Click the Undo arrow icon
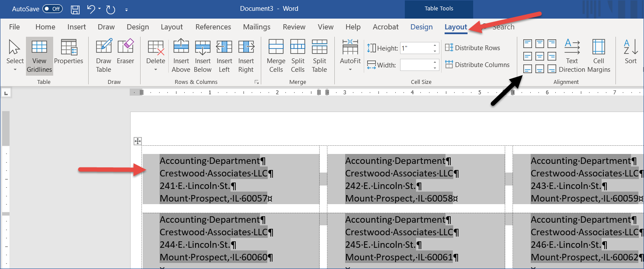Screen dimensions: 644x269 pos(91,9)
